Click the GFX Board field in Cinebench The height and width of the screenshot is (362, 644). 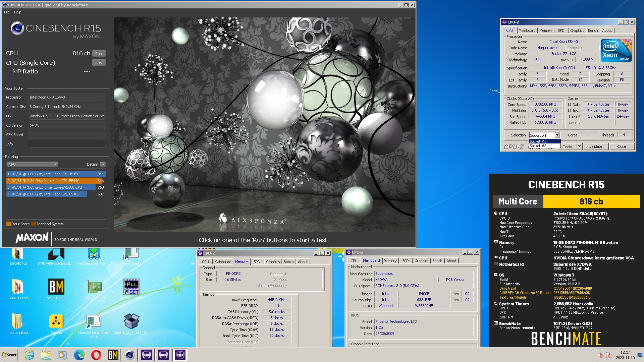pyautogui.click(x=67, y=135)
